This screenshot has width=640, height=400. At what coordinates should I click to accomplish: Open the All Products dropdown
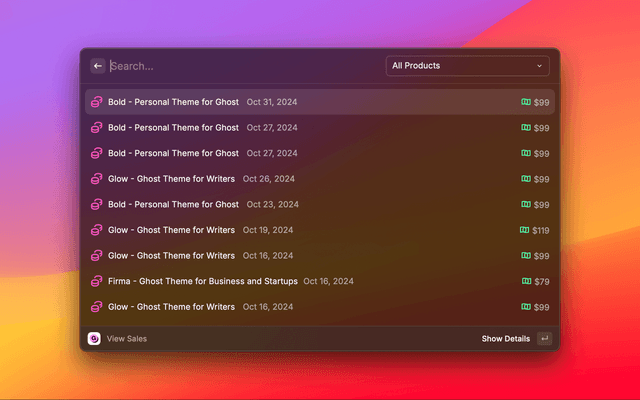click(466, 66)
